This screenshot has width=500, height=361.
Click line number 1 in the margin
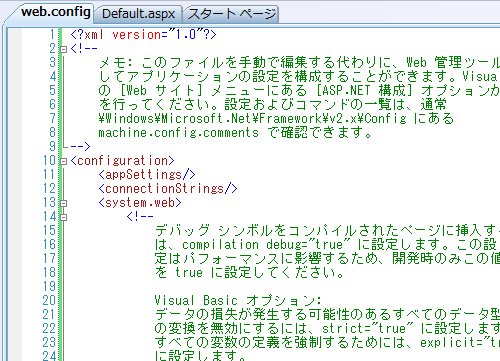click(x=52, y=34)
